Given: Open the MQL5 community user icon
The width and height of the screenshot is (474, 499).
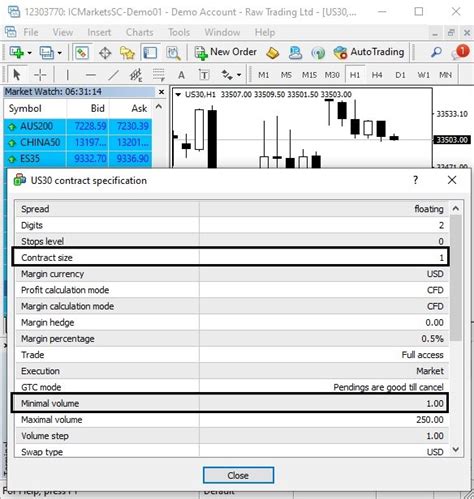Looking at the screenshot, I should (295, 53).
